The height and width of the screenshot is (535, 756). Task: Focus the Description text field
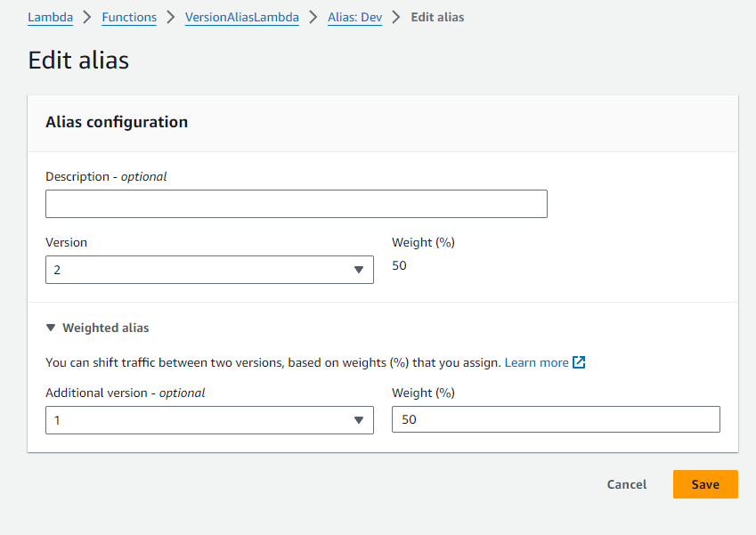click(296, 204)
